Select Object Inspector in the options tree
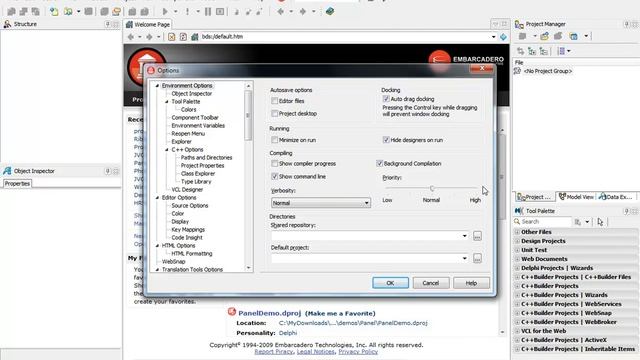The width and height of the screenshot is (640, 360). [x=191, y=93]
